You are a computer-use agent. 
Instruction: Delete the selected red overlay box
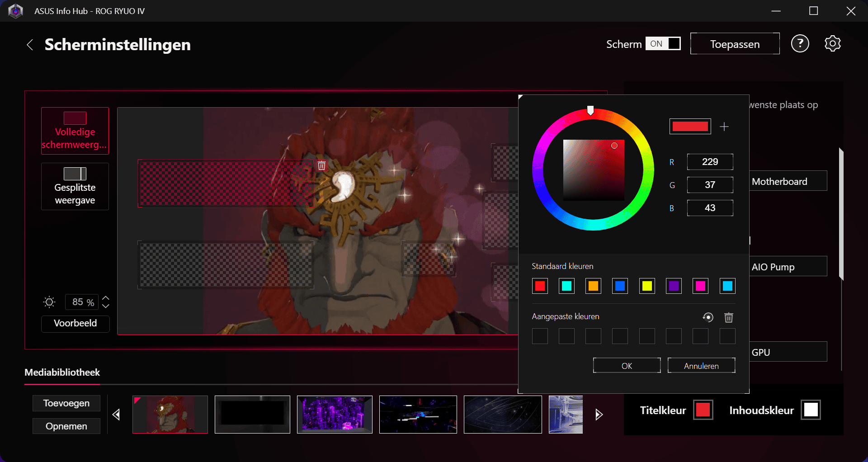(x=321, y=165)
